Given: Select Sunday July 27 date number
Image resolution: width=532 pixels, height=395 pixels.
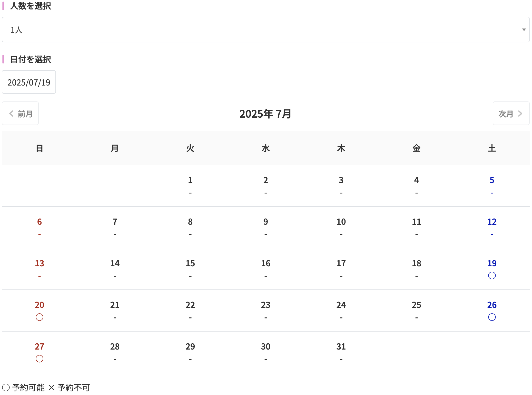Looking at the screenshot, I should click(x=40, y=346).
